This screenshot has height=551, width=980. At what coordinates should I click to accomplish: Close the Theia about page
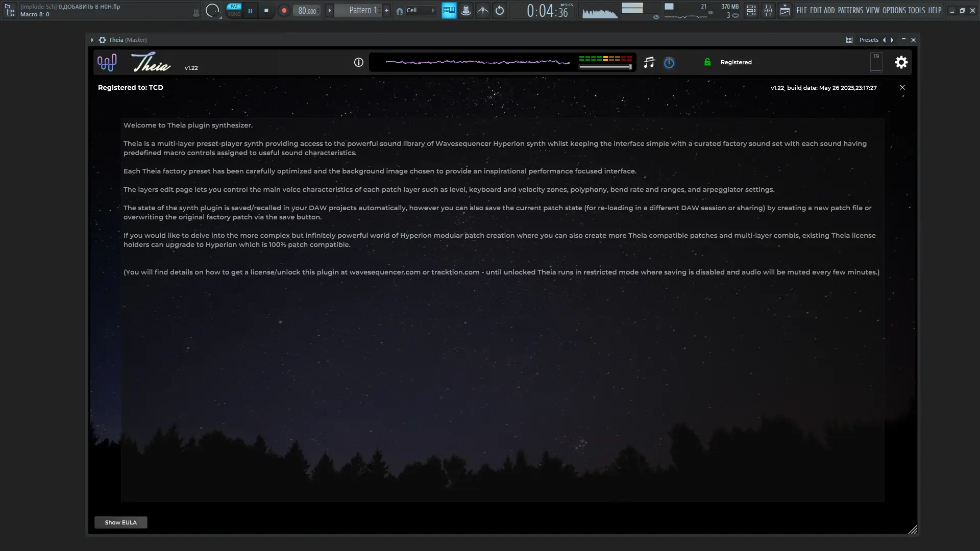pyautogui.click(x=902, y=87)
